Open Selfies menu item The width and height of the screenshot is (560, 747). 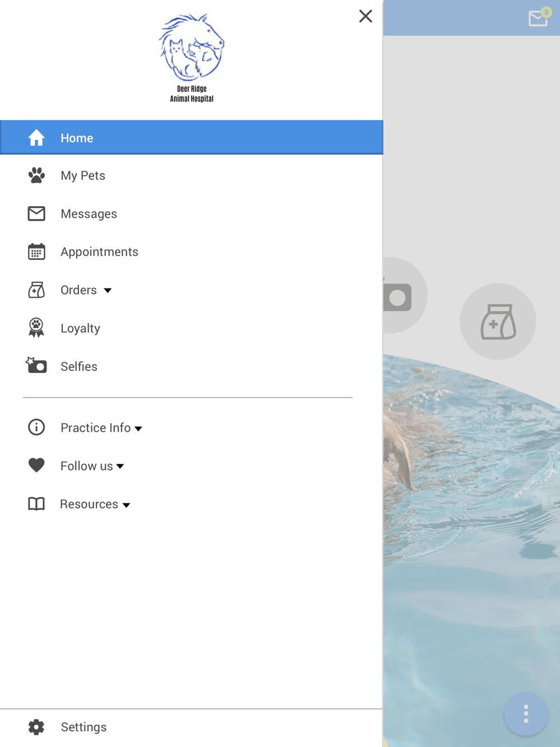192,366
